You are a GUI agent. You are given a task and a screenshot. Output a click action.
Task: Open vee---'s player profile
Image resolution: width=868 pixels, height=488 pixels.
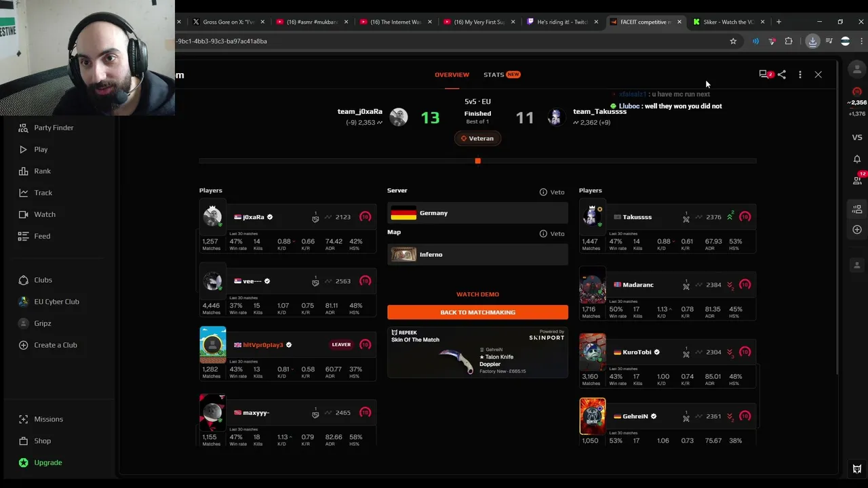(252, 281)
